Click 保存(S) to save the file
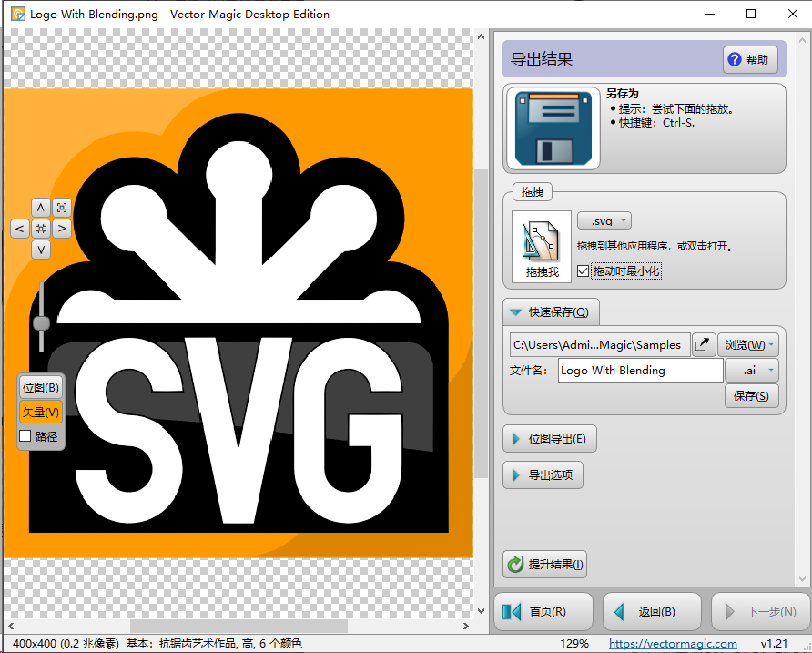Viewport: 812px width, 653px height. pyautogui.click(x=751, y=396)
